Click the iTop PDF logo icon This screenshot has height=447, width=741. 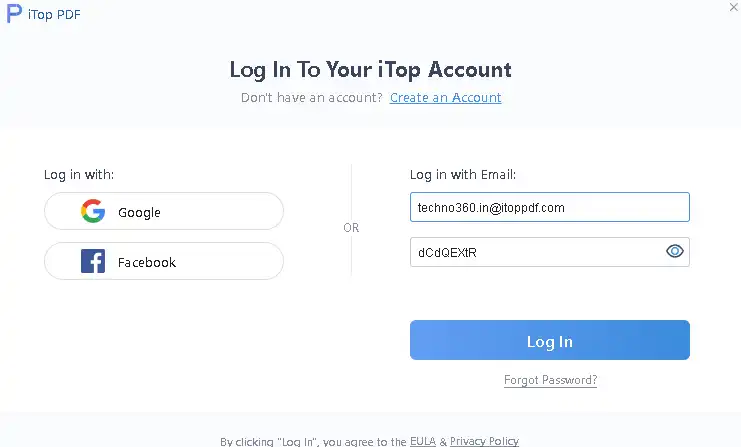15,13
